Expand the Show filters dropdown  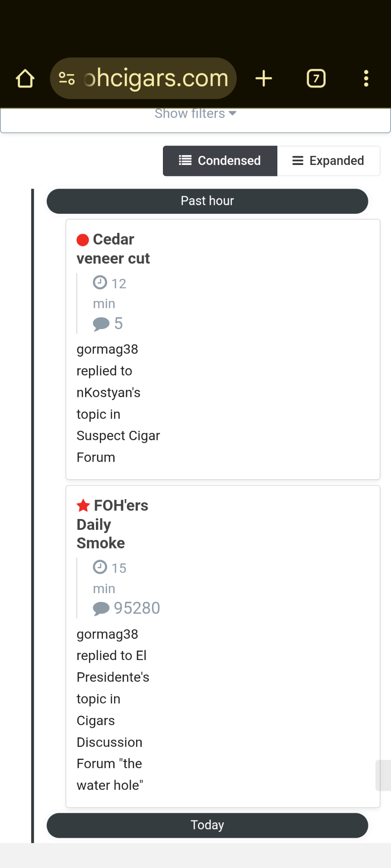coord(195,113)
